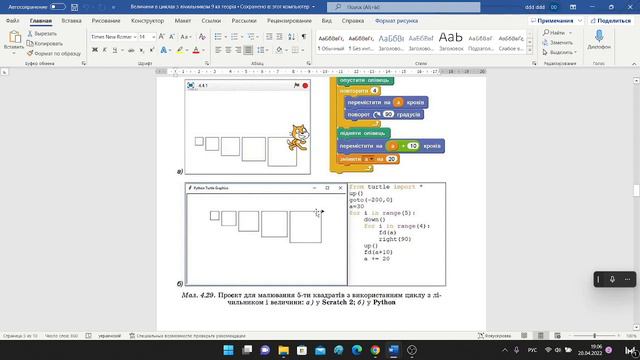Screen dimensions: 640x360
Task: Apply the red font color
Action: tap(196, 50)
